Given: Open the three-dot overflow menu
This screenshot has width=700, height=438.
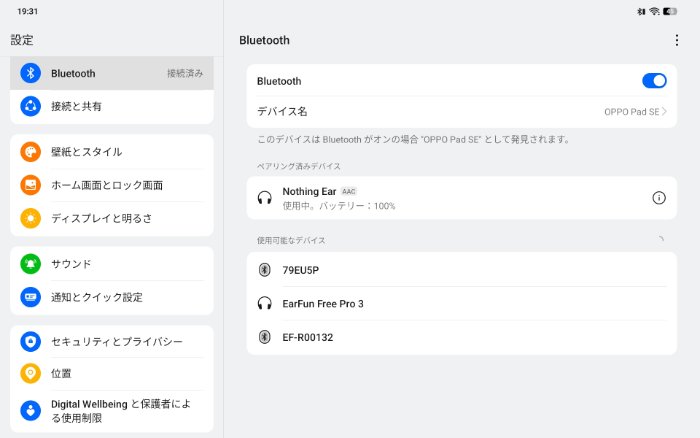Looking at the screenshot, I should [x=676, y=40].
